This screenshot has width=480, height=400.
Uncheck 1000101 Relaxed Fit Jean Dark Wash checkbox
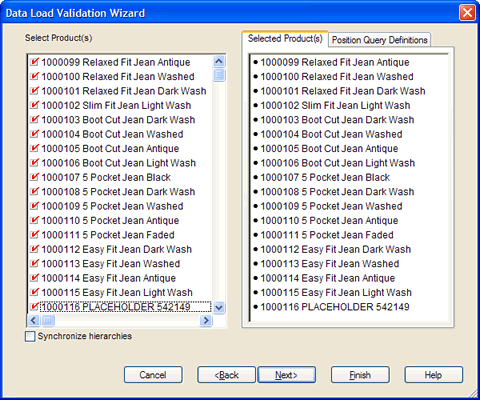click(x=34, y=91)
